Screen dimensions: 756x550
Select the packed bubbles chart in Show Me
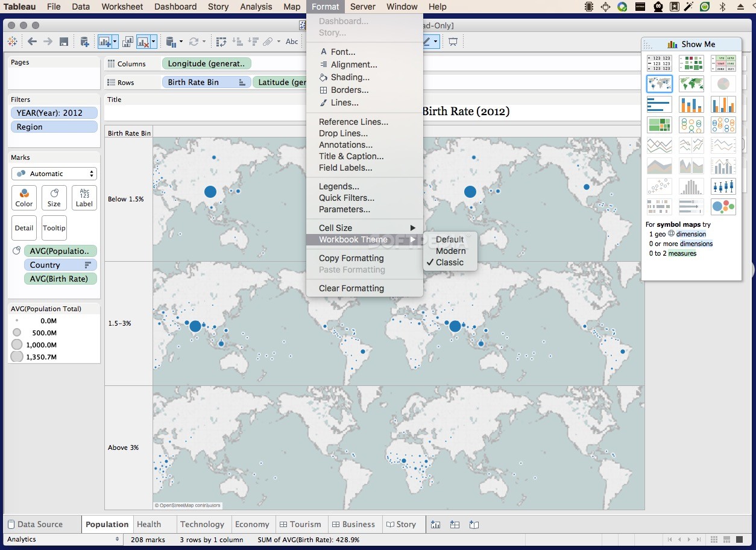click(x=723, y=207)
